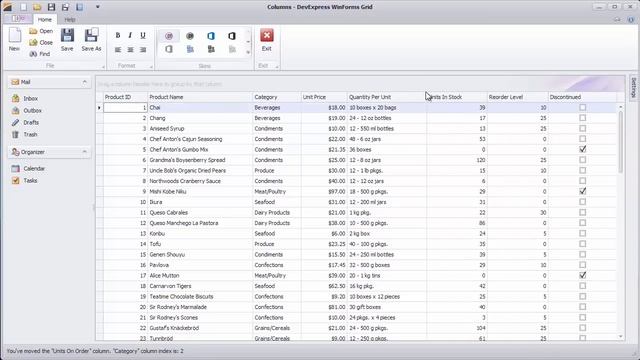
Task: Click the Find binoculars icon
Action: [33, 54]
